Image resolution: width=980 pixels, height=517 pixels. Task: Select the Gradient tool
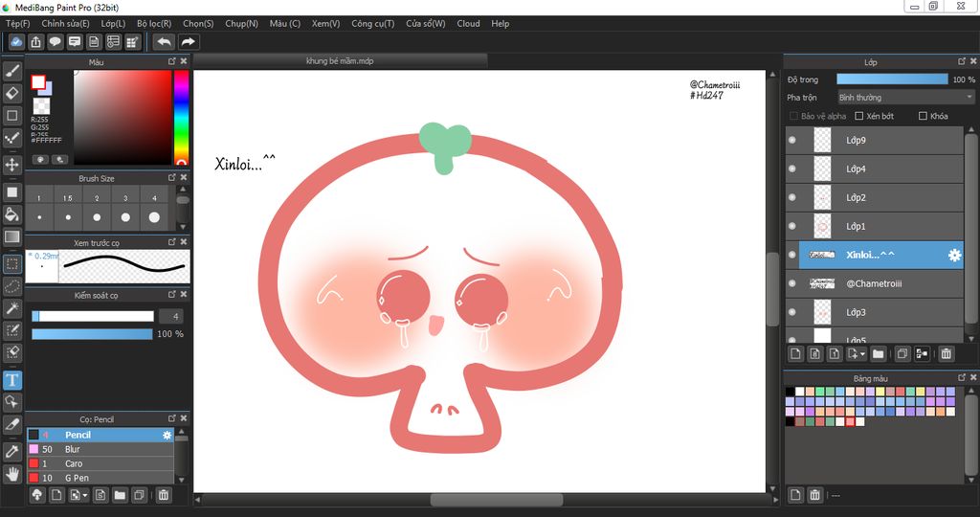point(11,236)
